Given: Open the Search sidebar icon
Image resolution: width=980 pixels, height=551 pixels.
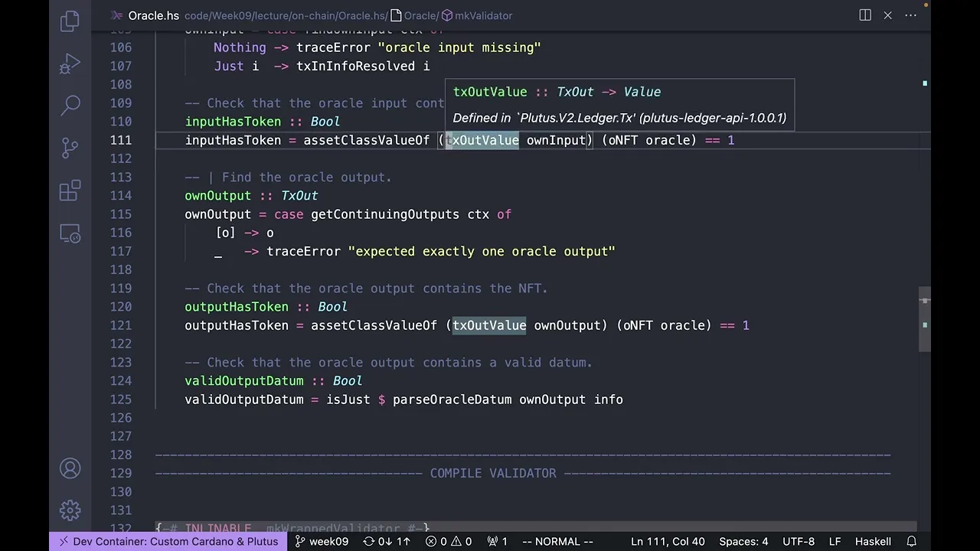Looking at the screenshot, I should coord(70,105).
